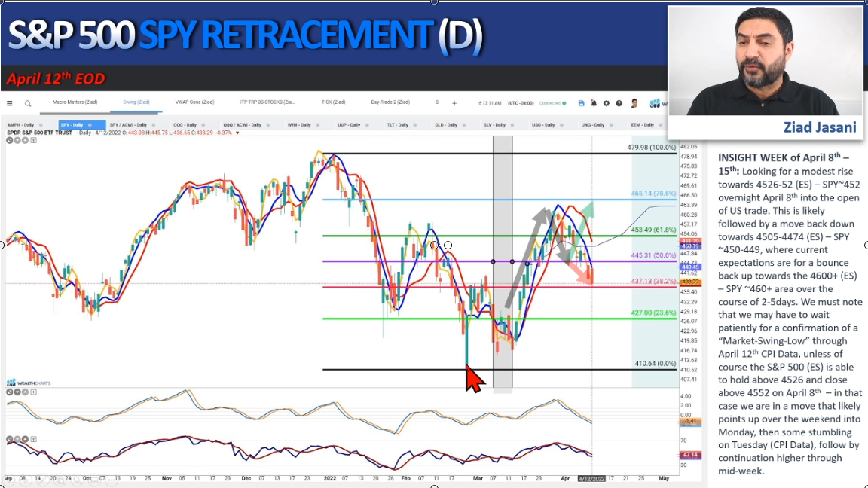The height and width of the screenshot is (488, 868).
Task: Switch to Macro-Matters (Ziad) workspace tab
Action: (x=75, y=102)
